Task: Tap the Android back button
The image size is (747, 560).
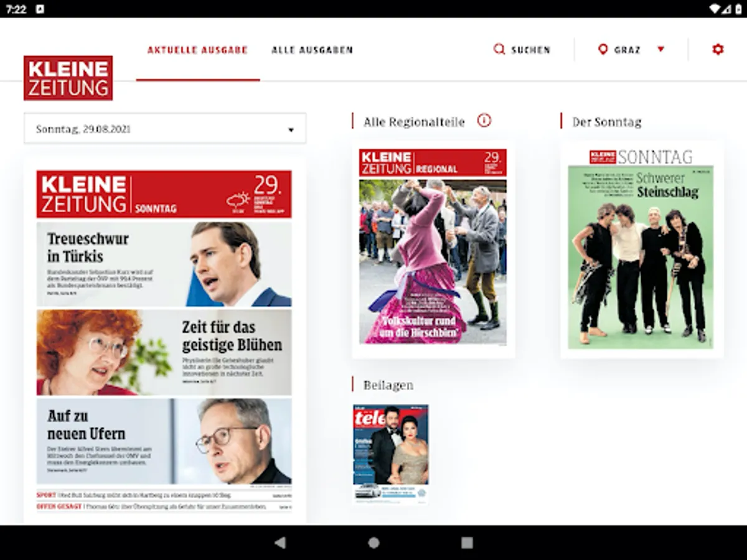Action: point(280,543)
